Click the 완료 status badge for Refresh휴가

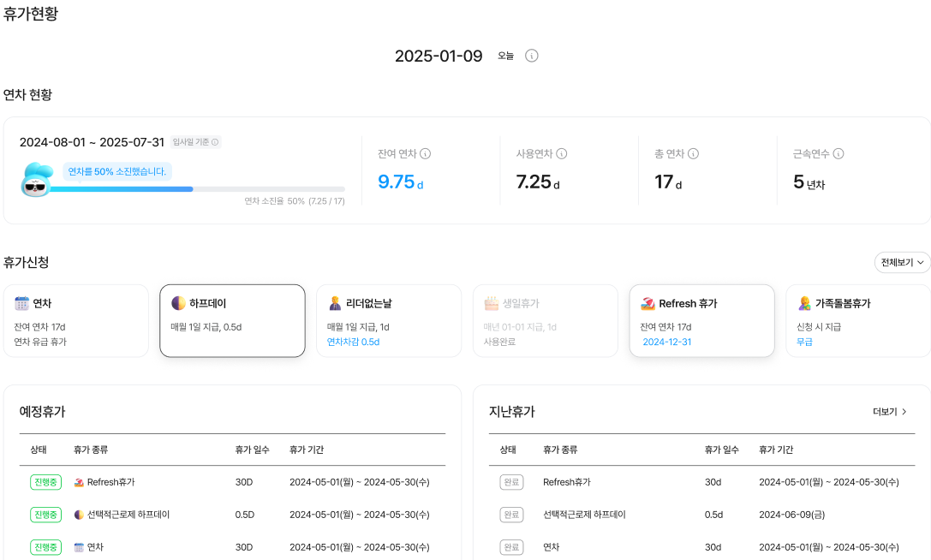(511, 482)
